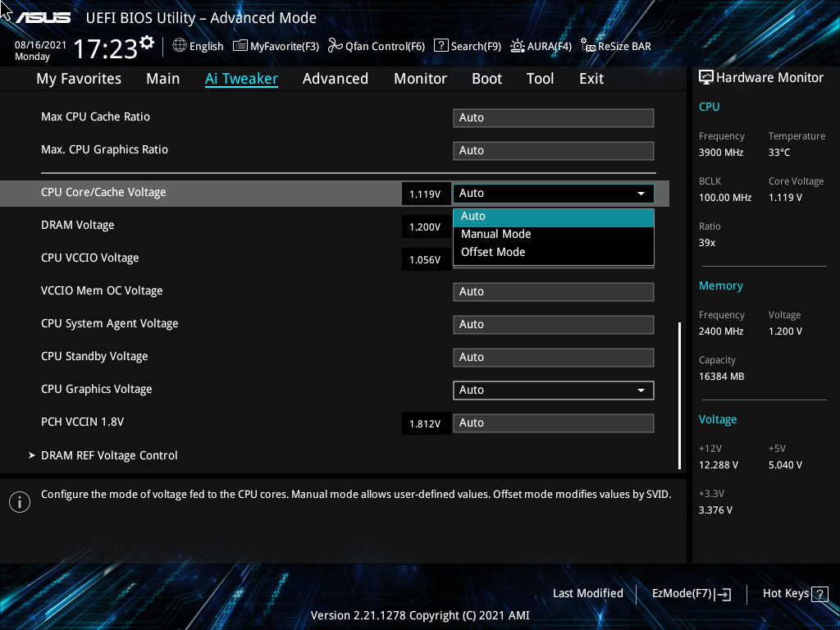This screenshot has width=840, height=630.
Task: Click the globe language icon
Action: point(180,46)
